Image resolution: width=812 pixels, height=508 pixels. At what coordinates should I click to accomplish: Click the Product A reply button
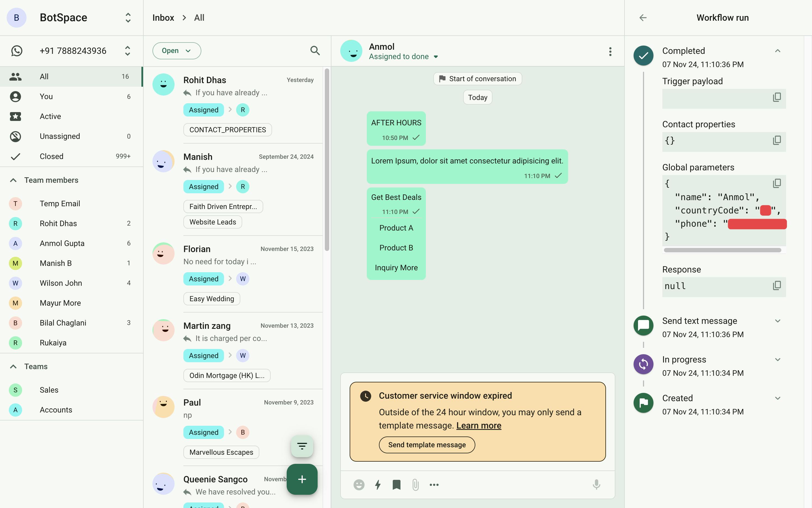coord(396,228)
